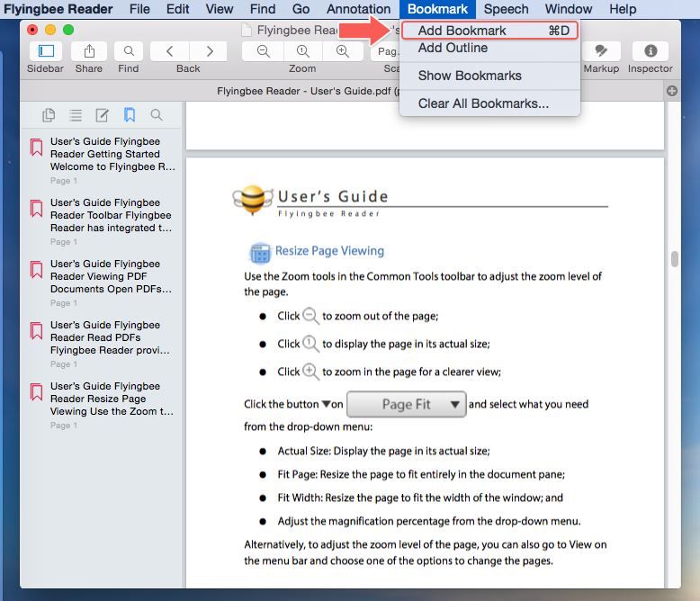Select the Getting Started bookmark entry
700x601 pixels.
[102, 160]
